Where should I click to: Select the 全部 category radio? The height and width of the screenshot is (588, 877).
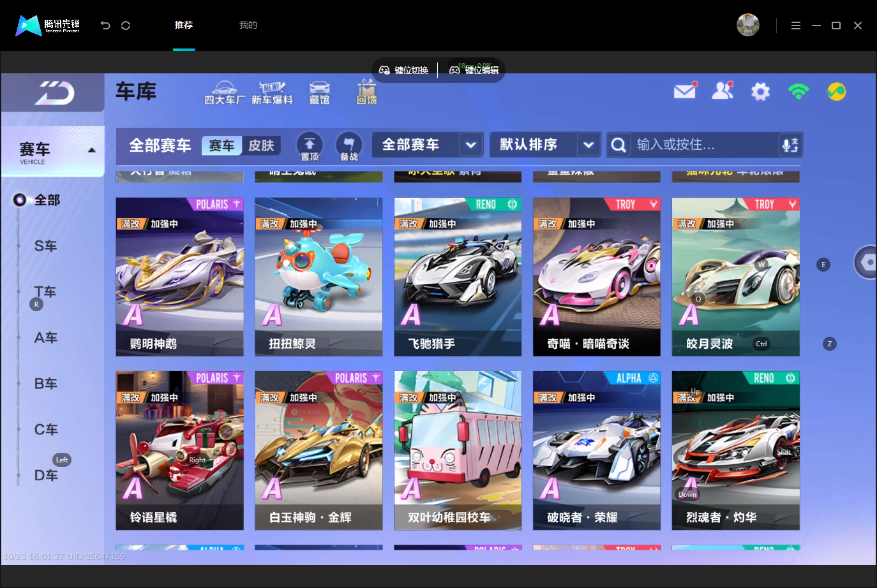[x=20, y=200]
